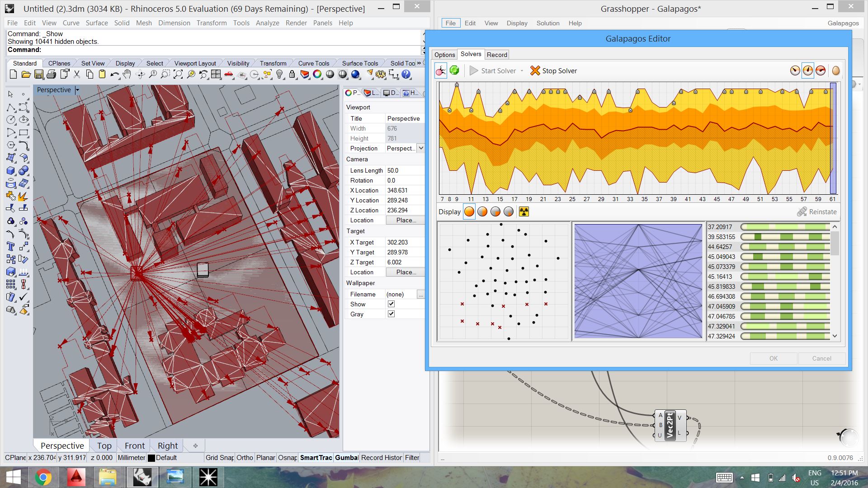Click the Save floppy disk icon
The height and width of the screenshot is (488, 868).
coord(39,75)
